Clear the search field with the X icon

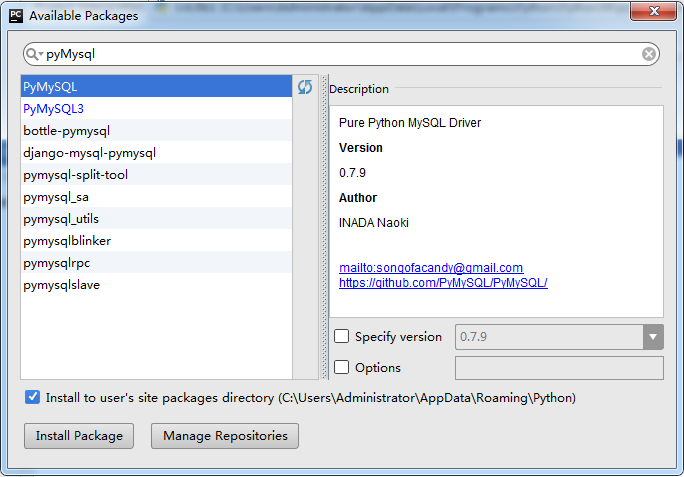[649, 54]
